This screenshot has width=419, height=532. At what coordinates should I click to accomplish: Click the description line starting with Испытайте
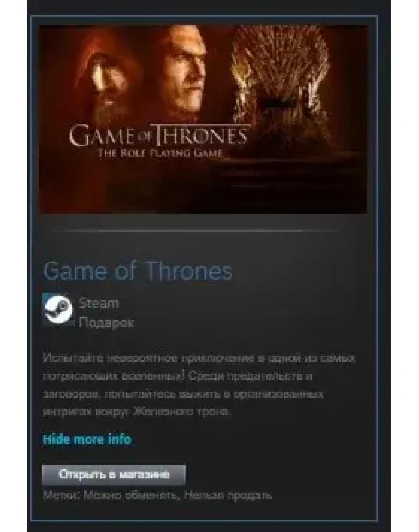point(199,358)
